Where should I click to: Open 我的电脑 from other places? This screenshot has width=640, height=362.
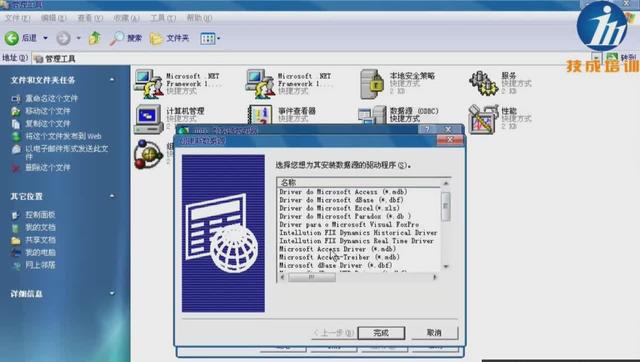40,253
